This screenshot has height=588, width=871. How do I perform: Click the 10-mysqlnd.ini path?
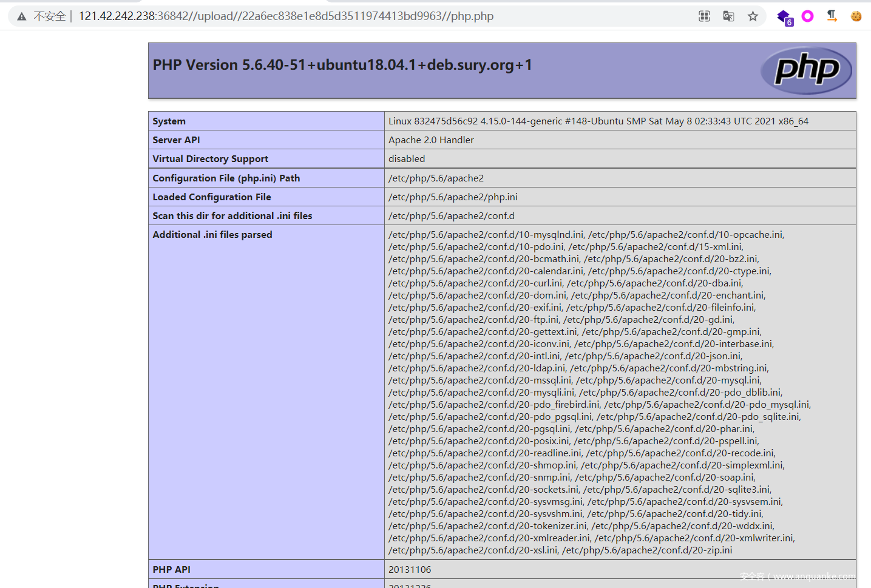pyautogui.click(x=487, y=235)
